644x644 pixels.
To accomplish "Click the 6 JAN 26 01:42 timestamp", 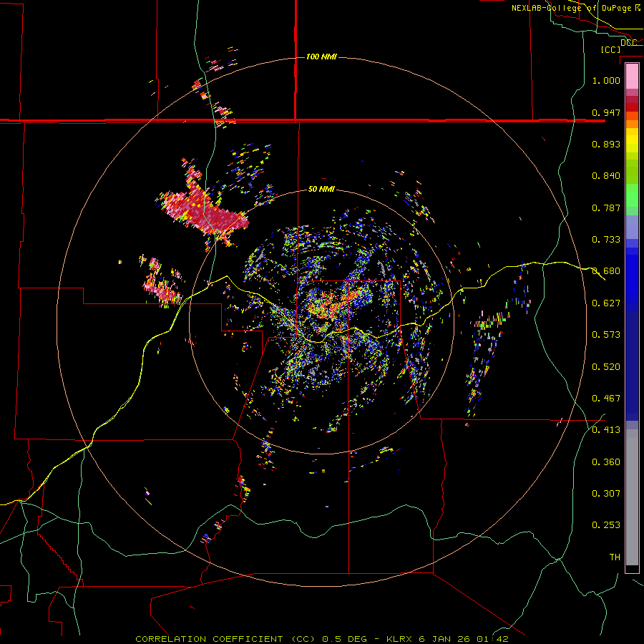I will [464, 639].
